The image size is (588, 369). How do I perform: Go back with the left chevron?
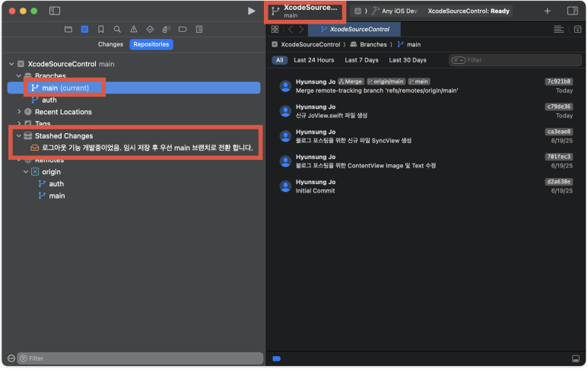(291, 29)
